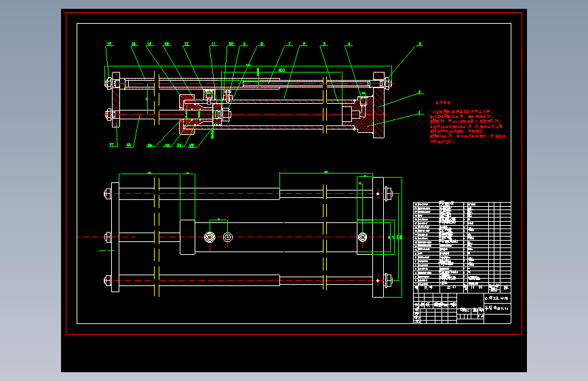Select the hatched piston head in the section view
The image size is (588, 381).
click(x=217, y=115)
